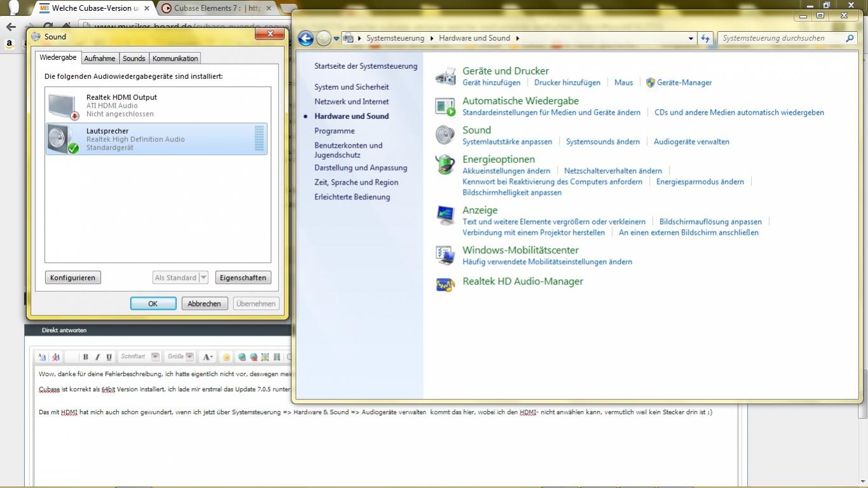The width and height of the screenshot is (868, 488).
Task: Select the Realtek HDMI Output device
Action: pos(158,106)
